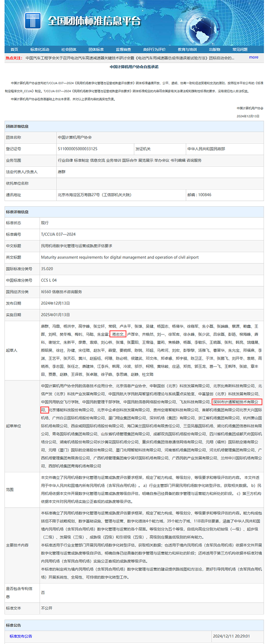The image size is (269, 644).
Task: Open the 标准化活动 menu item
Action: pos(39,49)
